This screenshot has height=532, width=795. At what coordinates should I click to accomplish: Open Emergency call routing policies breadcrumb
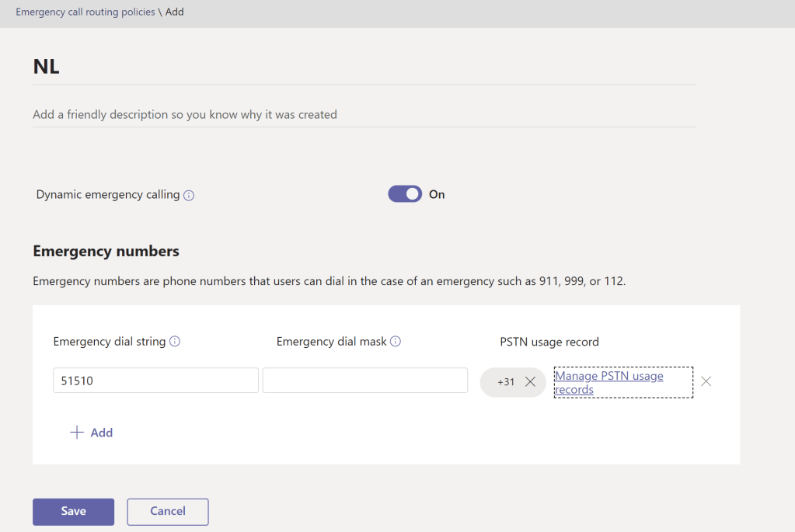tap(85, 12)
